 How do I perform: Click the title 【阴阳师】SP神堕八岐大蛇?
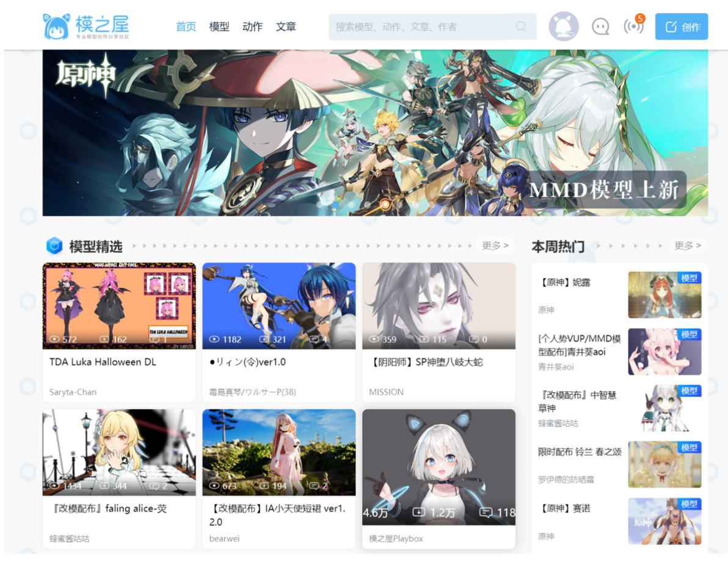[x=426, y=362]
